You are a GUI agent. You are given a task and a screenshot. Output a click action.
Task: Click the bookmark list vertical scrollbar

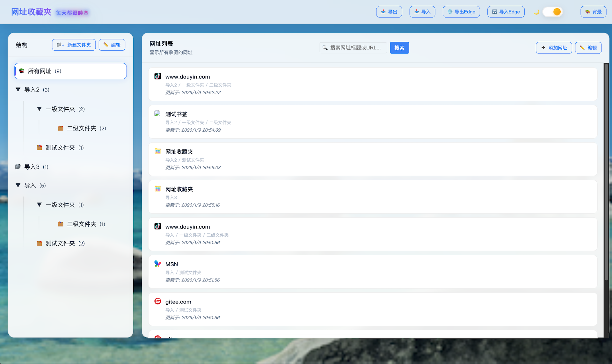[606, 172]
